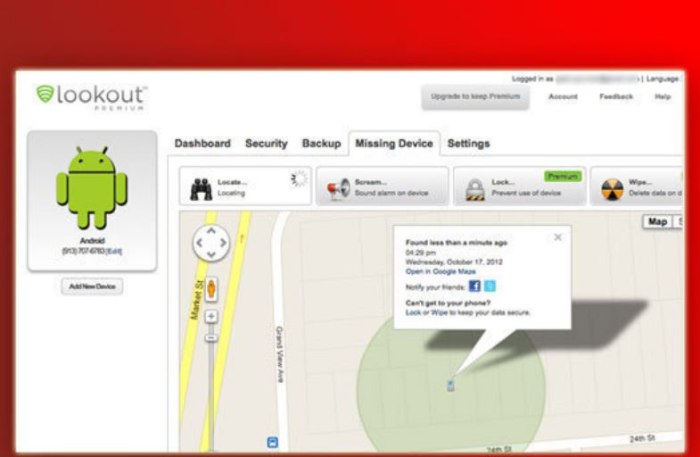Open the Settings tab
Image resolution: width=700 pixels, height=457 pixels.
(x=469, y=143)
